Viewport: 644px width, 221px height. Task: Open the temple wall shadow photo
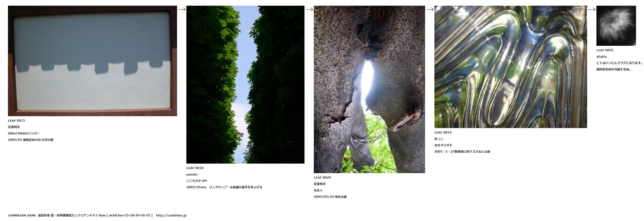(x=92, y=61)
